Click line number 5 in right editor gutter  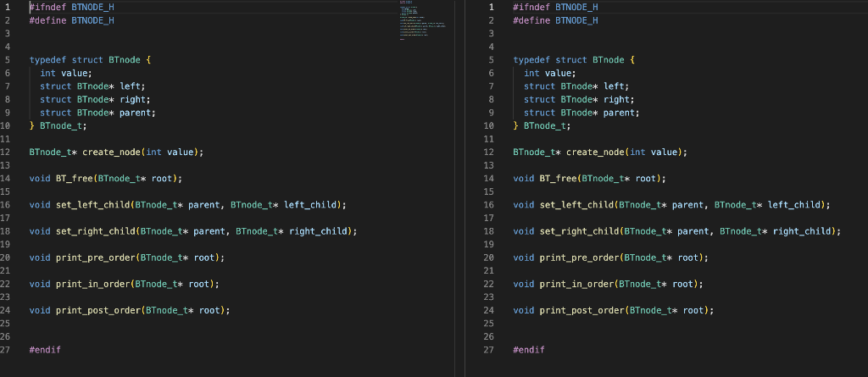[491, 60]
